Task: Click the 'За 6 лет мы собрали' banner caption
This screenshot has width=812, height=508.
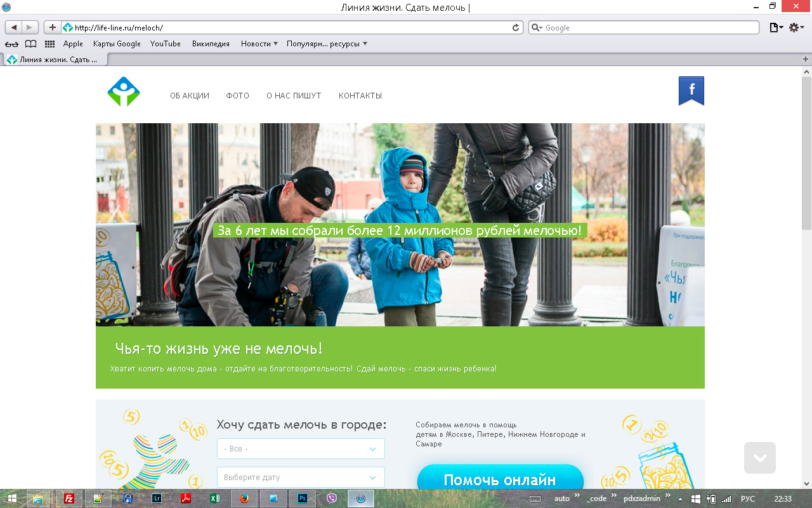Action: [400, 231]
